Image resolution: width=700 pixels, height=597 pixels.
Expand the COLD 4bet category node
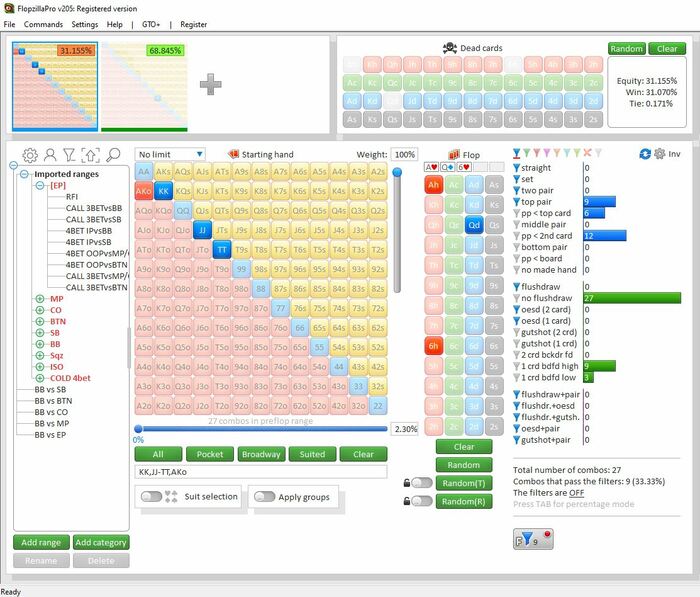(40, 378)
